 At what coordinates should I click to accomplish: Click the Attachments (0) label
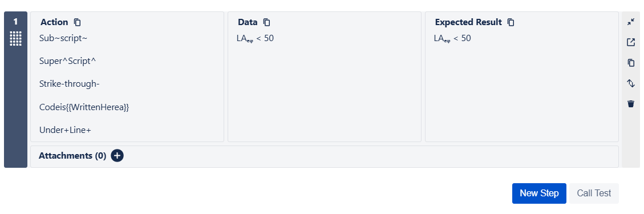pyautogui.click(x=72, y=156)
